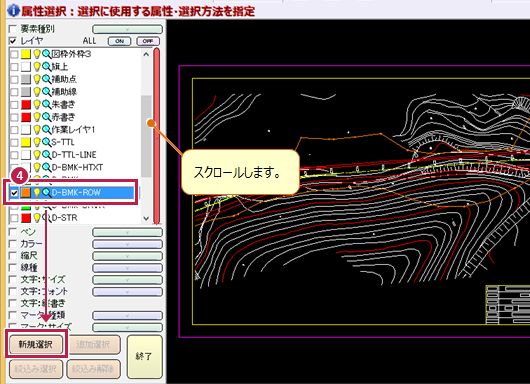Click the 新規選択 button

[36, 344]
